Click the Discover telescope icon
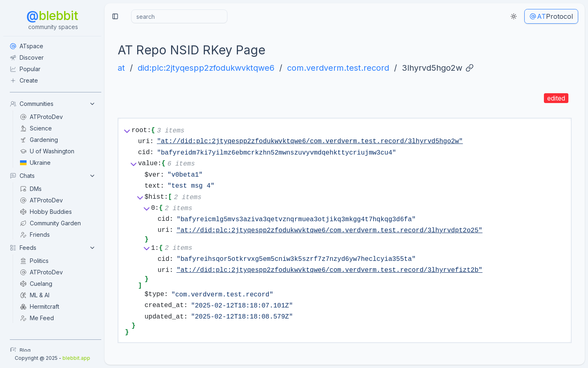588x368 pixels. click(13, 58)
